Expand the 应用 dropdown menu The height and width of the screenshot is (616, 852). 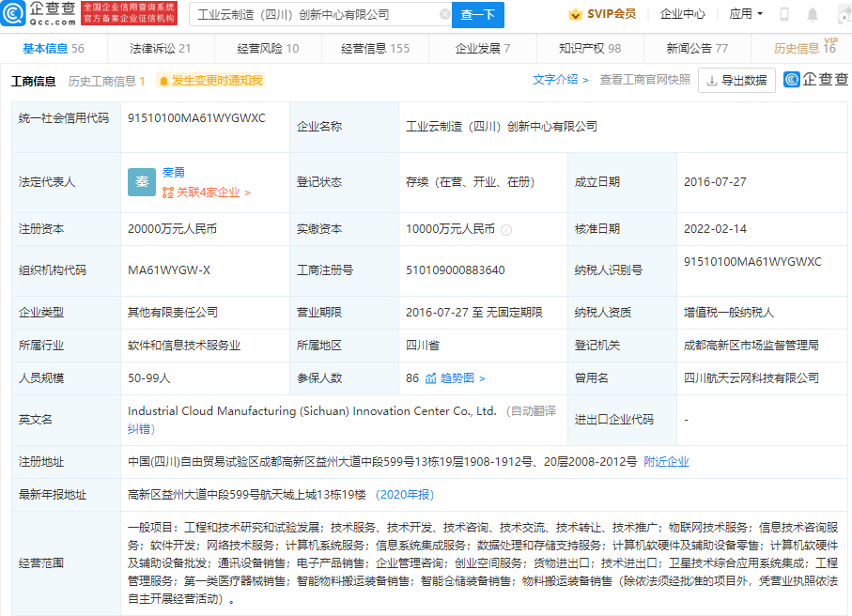pyautogui.click(x=746, y=14)
